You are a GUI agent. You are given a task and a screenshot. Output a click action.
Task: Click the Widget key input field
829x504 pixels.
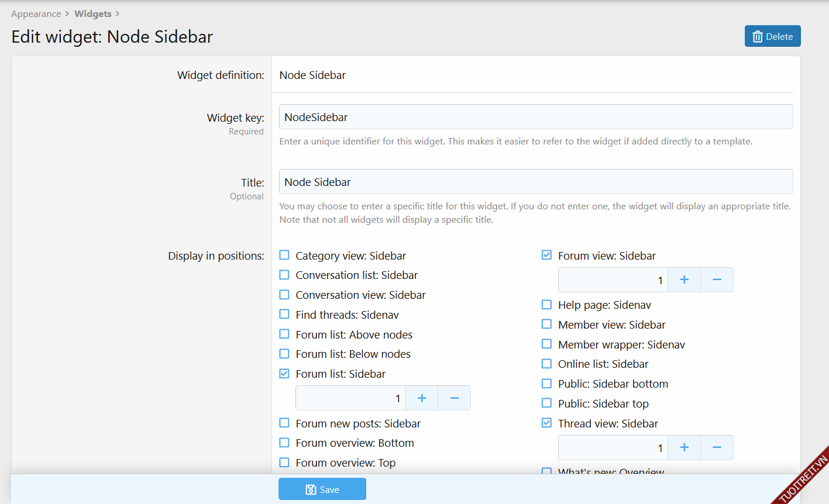(535, 117)
